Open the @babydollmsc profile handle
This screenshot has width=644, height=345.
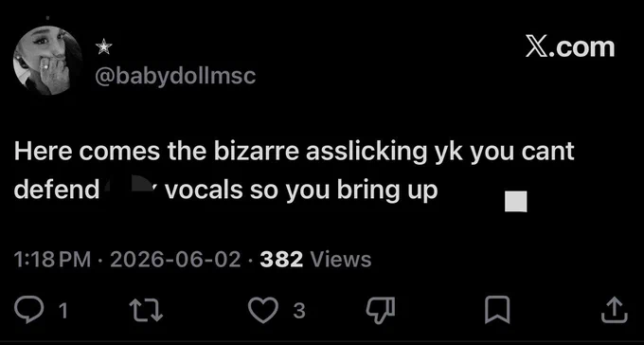[175, 76]
